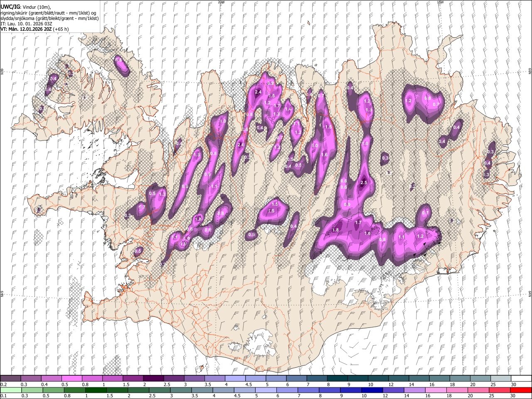The width and height of the screenshot is (532, 399).
Task: Click the '0.9' snowfall value on the map
Action: click(x=347, y=204)
